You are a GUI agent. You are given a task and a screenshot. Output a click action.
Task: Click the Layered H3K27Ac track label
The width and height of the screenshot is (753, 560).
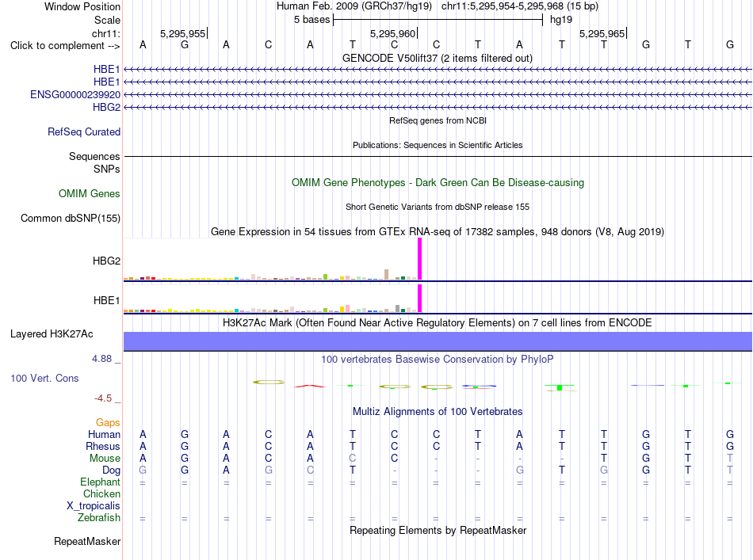[52, 333]
